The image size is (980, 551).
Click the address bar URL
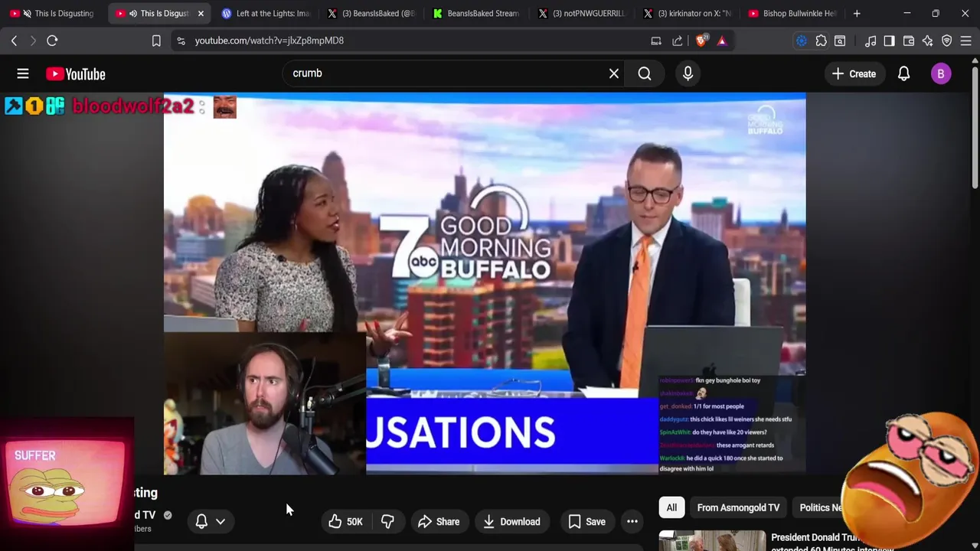[269, 41]
